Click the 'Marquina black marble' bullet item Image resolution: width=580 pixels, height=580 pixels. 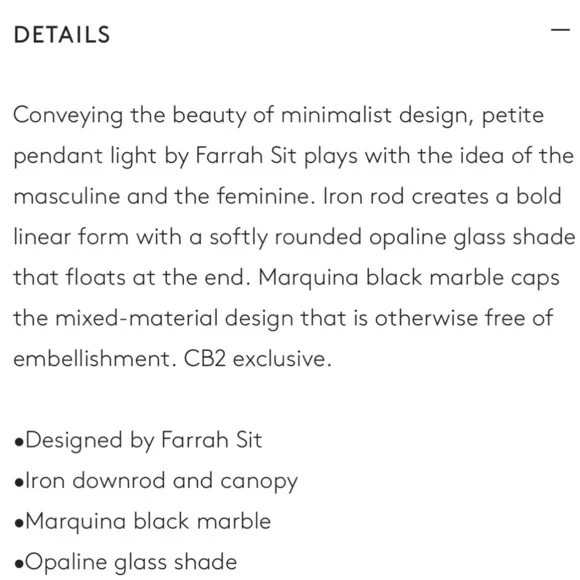coord(142,521)
